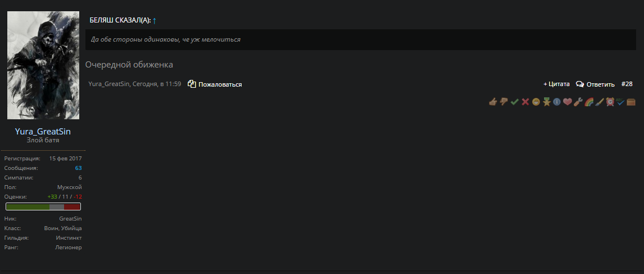Open the post permalink #28
Viewport: 644px width, 274px height.
[627, 84]
